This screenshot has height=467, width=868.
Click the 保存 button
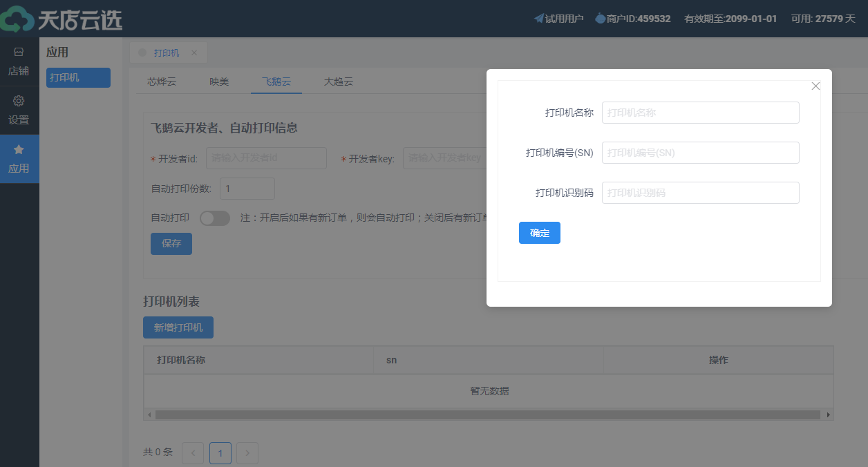pyautogui.click(x=171, y=243)
